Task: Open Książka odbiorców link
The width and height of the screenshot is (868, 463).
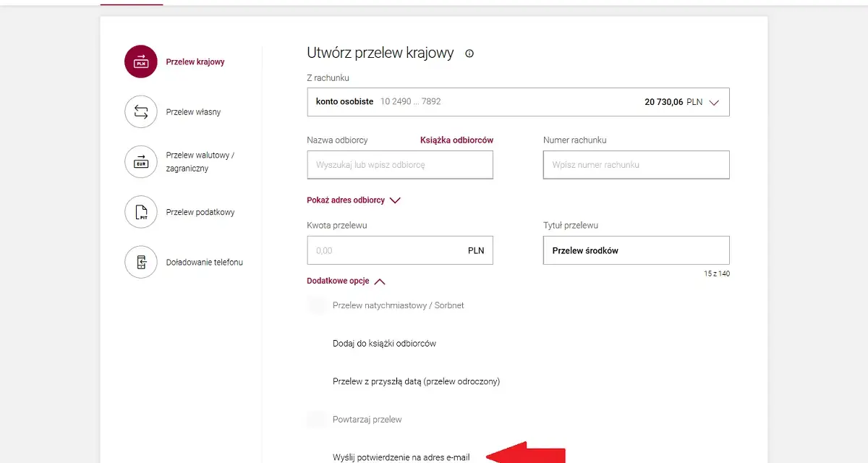Action: pos(456,140)
